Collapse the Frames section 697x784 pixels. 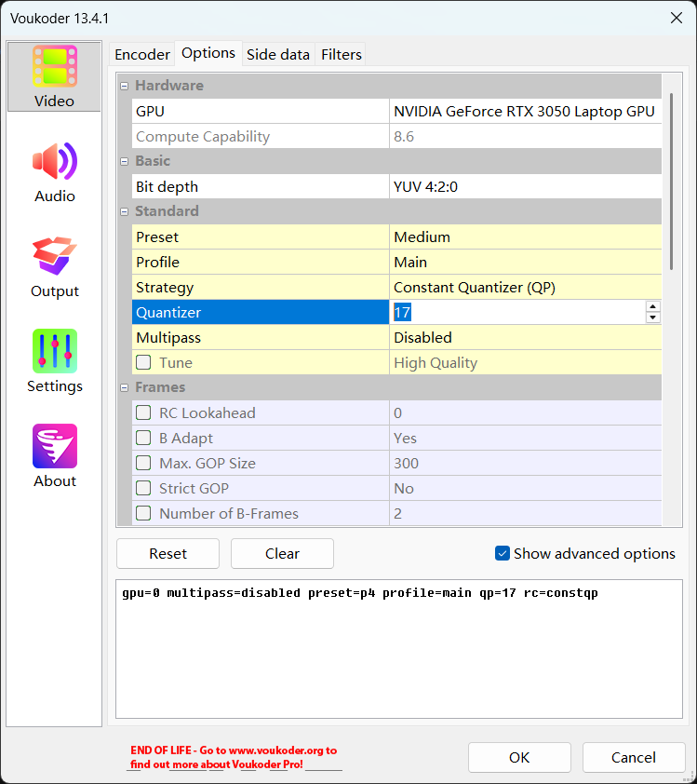(126, 387)
